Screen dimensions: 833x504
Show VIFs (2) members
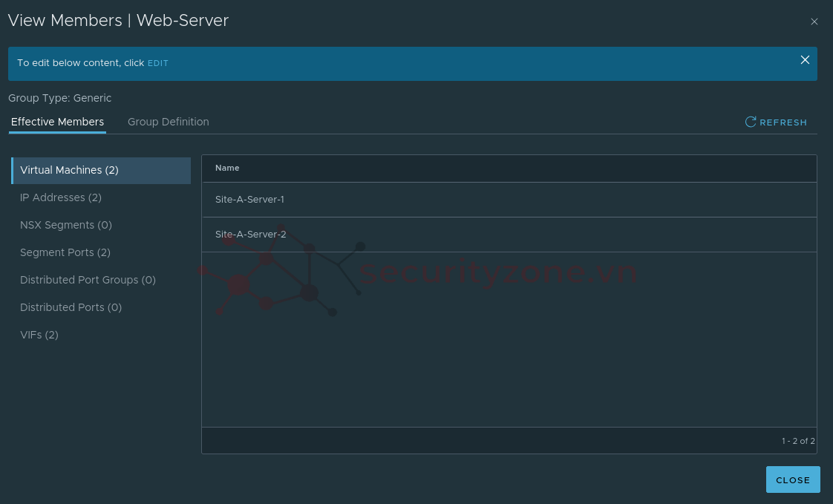click(x=39, y=335)
